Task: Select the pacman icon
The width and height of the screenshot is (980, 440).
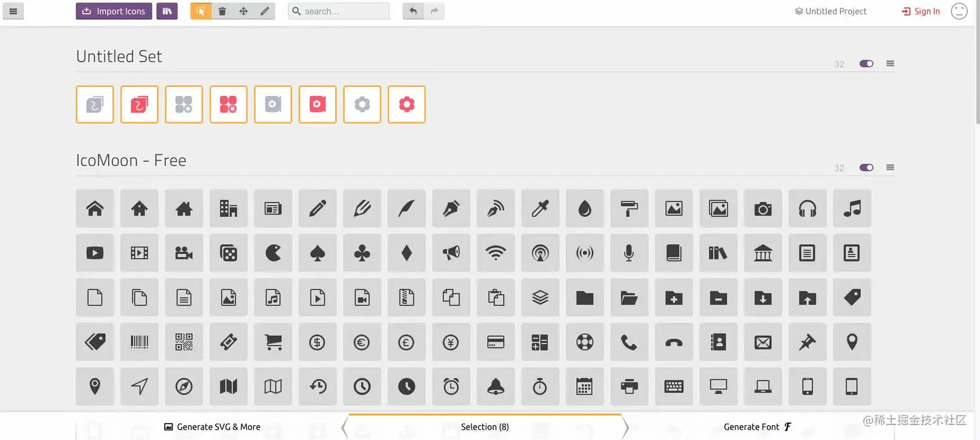Action: pyautogui.click(x=273, y=253)
